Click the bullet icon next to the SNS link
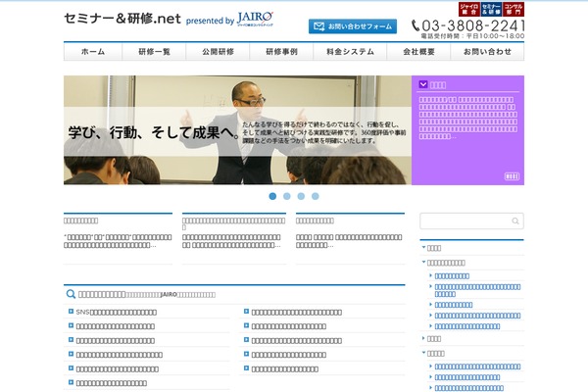The width and height of the screenshot is (588, 392). (x=71, y=312)
